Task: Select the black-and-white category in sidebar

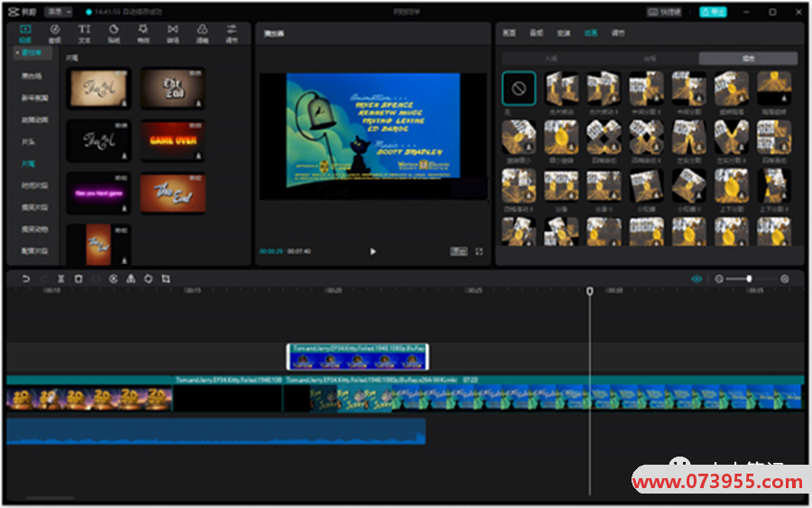Action: (x=32, y=76)
